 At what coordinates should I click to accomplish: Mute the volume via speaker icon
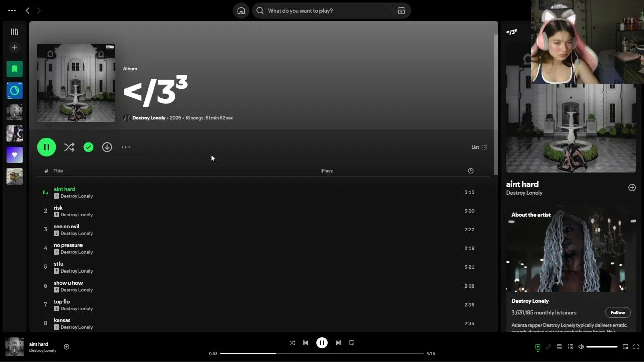coord(581,347)
